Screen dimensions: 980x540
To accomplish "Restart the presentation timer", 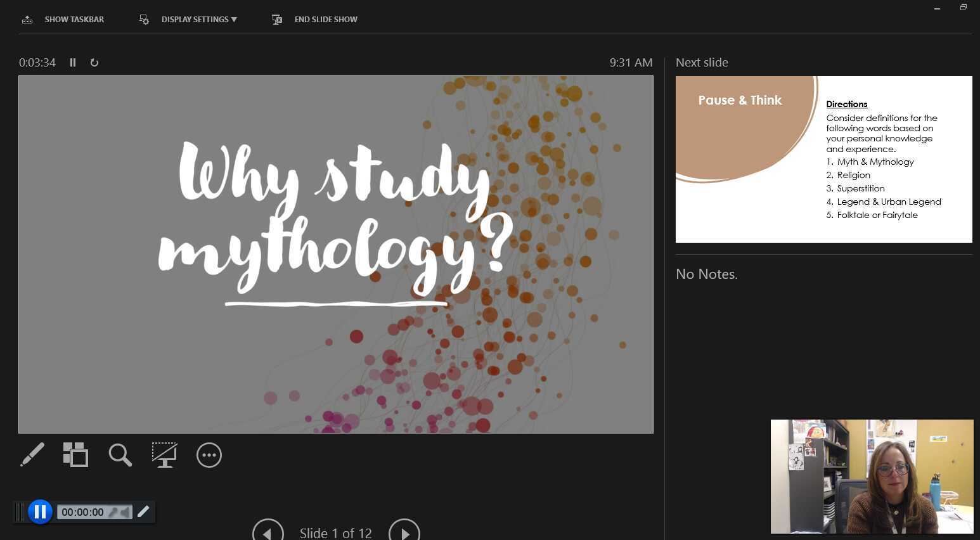I will click(94, 62).
